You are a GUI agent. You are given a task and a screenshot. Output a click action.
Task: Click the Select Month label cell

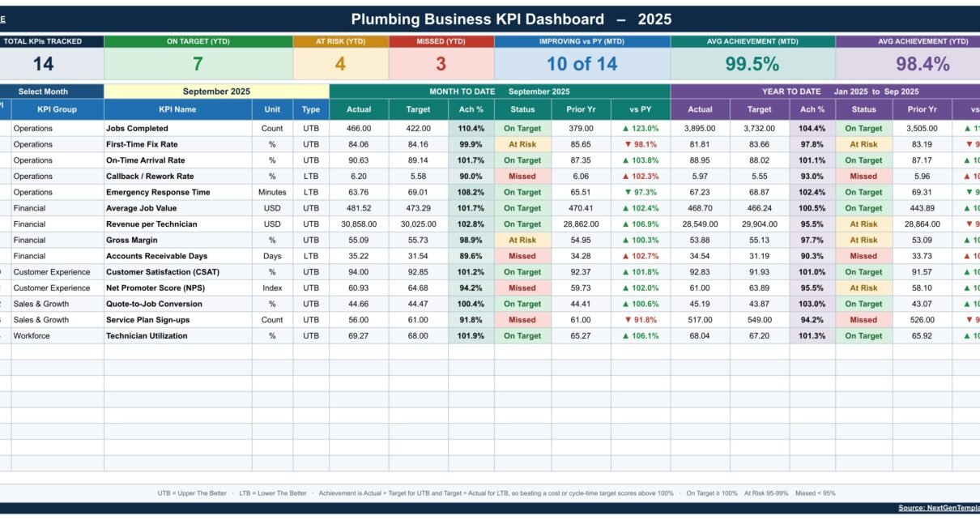[x=43, y=92]
